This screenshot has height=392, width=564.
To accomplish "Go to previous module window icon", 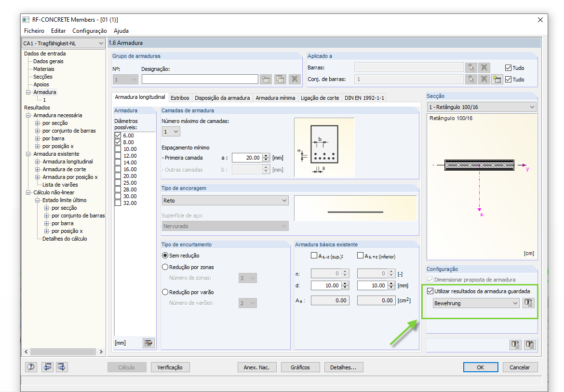I will click(47, 367).
